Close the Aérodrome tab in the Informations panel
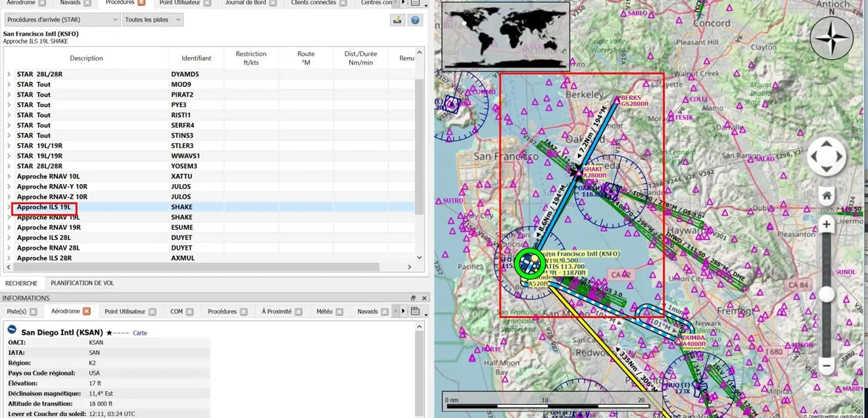Viewport: 868px width, 418px height. point(87,311)
